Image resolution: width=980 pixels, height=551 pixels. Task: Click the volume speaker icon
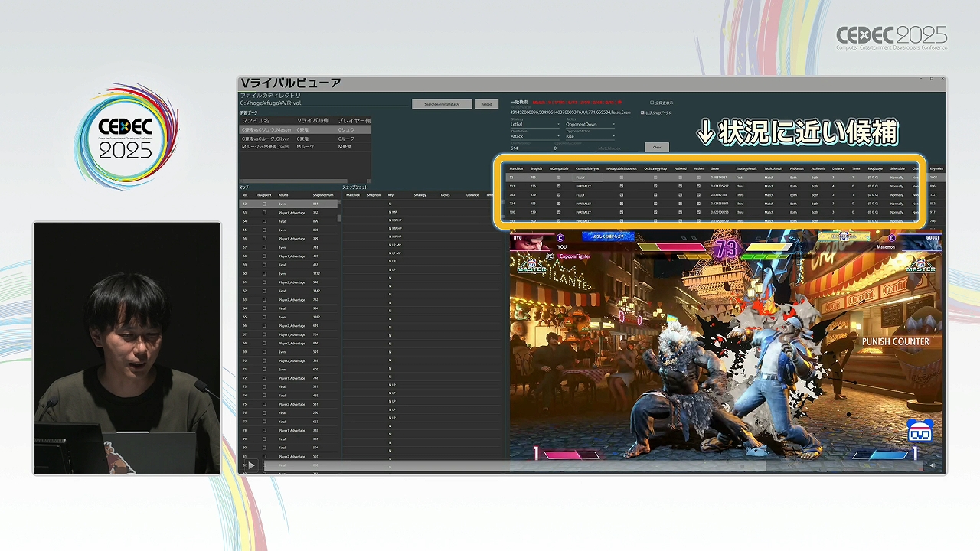pyautogui.click(x=932, y=465)
